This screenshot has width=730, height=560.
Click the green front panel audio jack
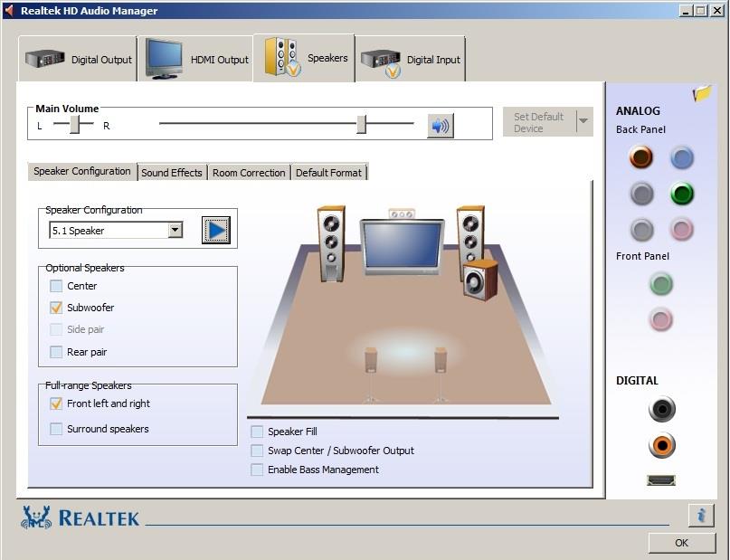[661, 283]
